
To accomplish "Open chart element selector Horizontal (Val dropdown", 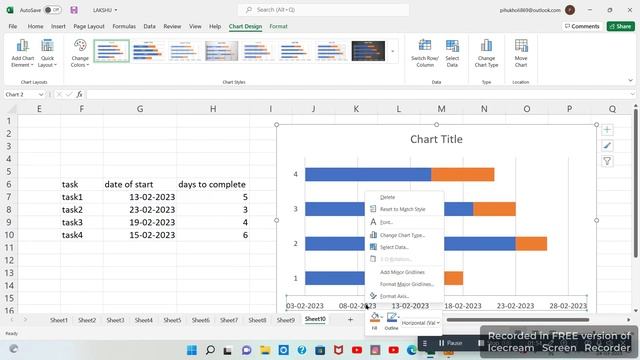I will click(421, 323).
